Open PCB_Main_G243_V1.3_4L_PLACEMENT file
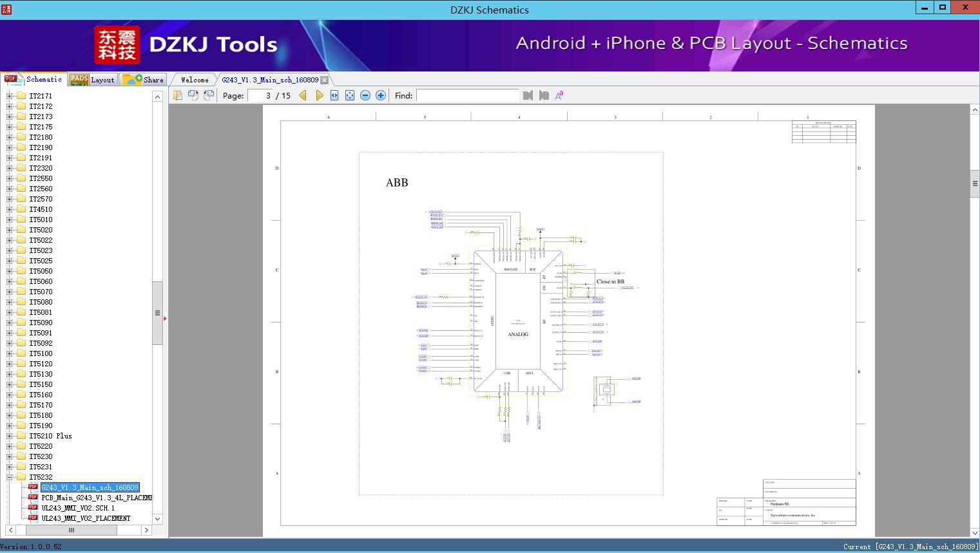Screen dimensions: 980x553 pos(97,498)
